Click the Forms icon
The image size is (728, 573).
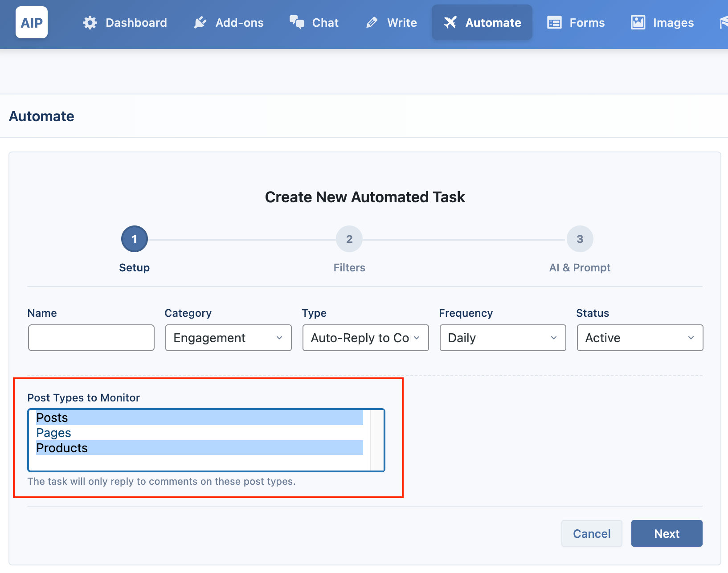[554, 23]
